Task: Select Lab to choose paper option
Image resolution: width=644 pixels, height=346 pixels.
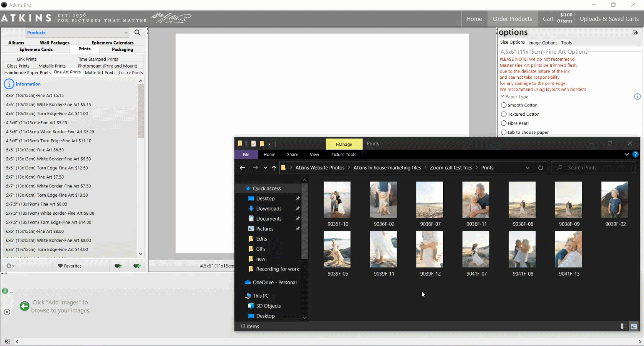Action: [504, 132]
